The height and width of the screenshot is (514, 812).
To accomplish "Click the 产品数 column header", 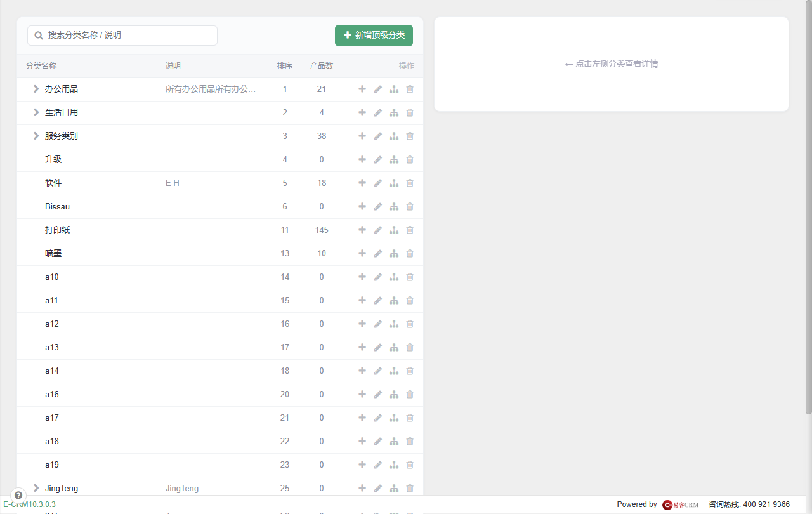I will coord(322,66).
